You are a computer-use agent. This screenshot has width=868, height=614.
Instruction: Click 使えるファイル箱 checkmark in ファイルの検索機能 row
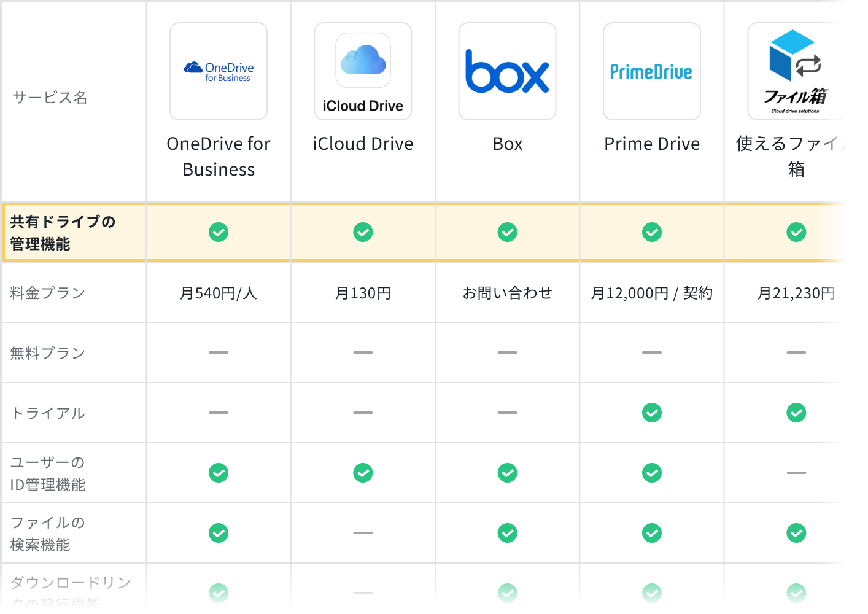[x=796, y=533]
